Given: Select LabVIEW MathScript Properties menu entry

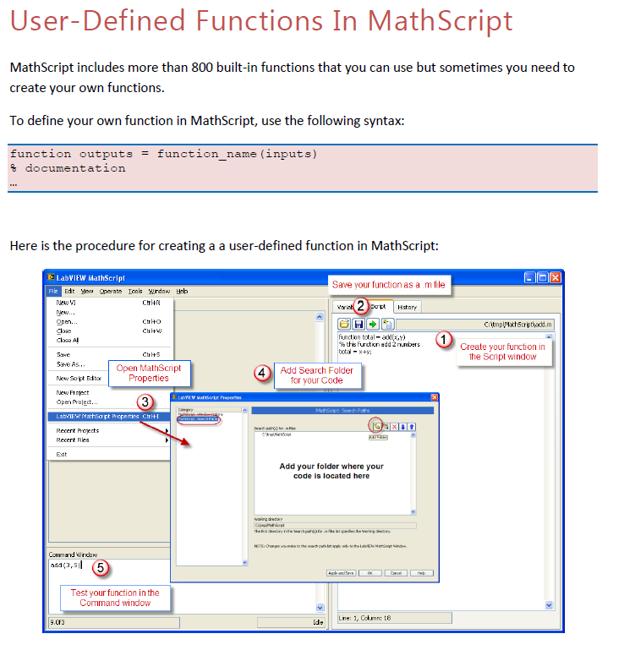Looking at the screenshot, I should coord(109,416).
